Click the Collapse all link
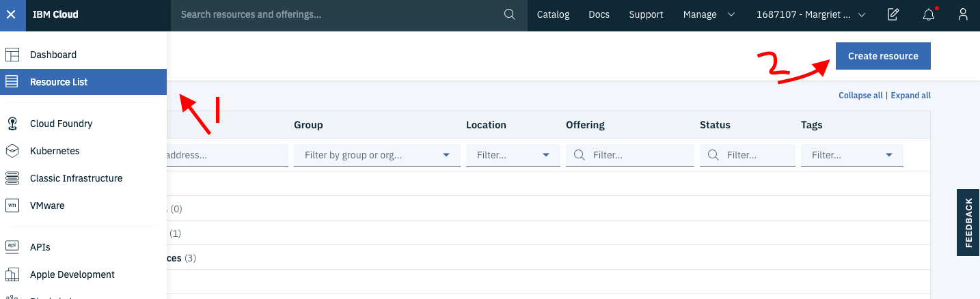The image size is (980, 299). click(860, 96)
